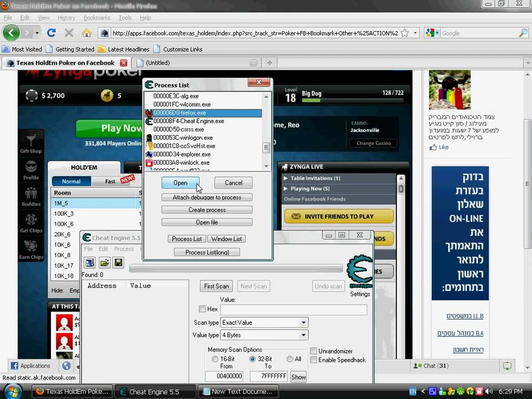The height and width of the screenshot is (399, 532).
Task: Click Open button in Process List
Action: click(x=180, y=182)
